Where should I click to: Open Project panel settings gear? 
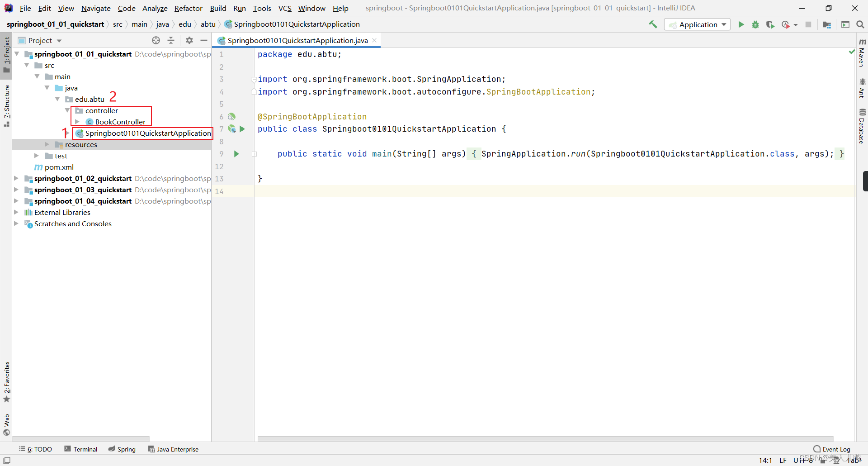point(189,40)
